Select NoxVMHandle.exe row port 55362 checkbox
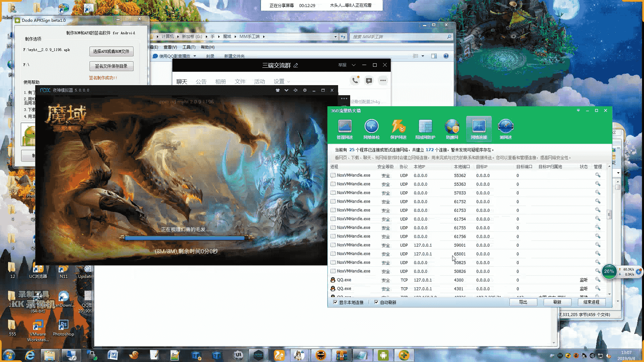This screenshot has height=362, width=644. [333, 175]
